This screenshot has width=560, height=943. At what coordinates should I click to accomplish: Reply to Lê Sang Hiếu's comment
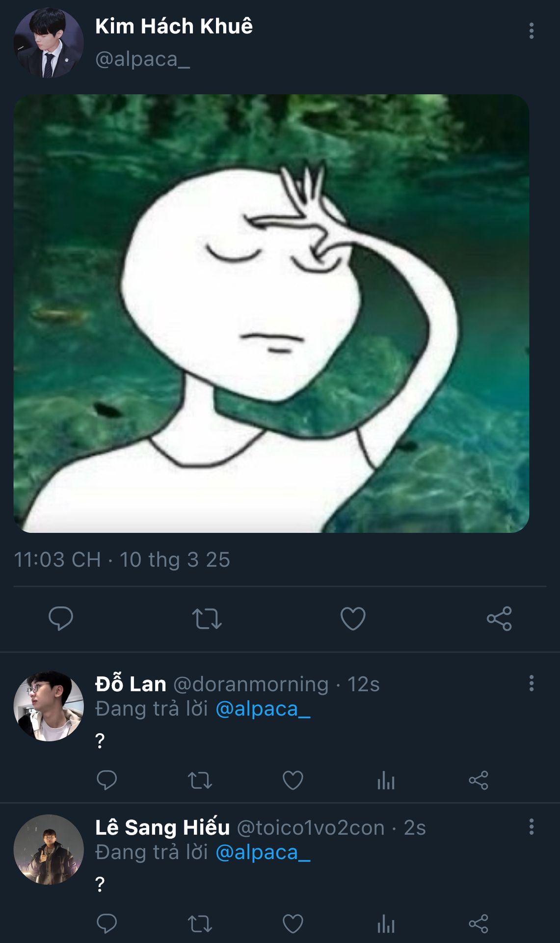pos(107,924)
